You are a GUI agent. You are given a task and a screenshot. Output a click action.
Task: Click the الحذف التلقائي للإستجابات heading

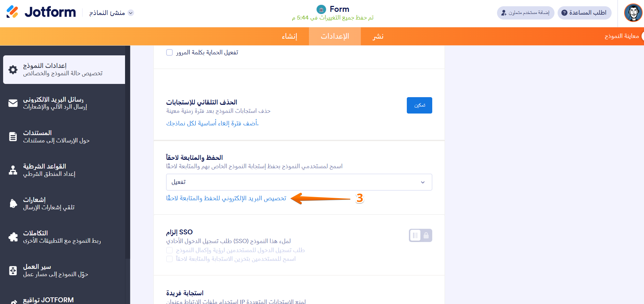point(202,102)
